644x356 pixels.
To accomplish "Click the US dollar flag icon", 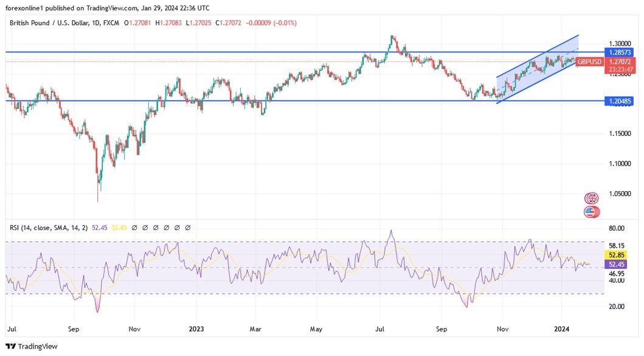I will click(590, 212).
